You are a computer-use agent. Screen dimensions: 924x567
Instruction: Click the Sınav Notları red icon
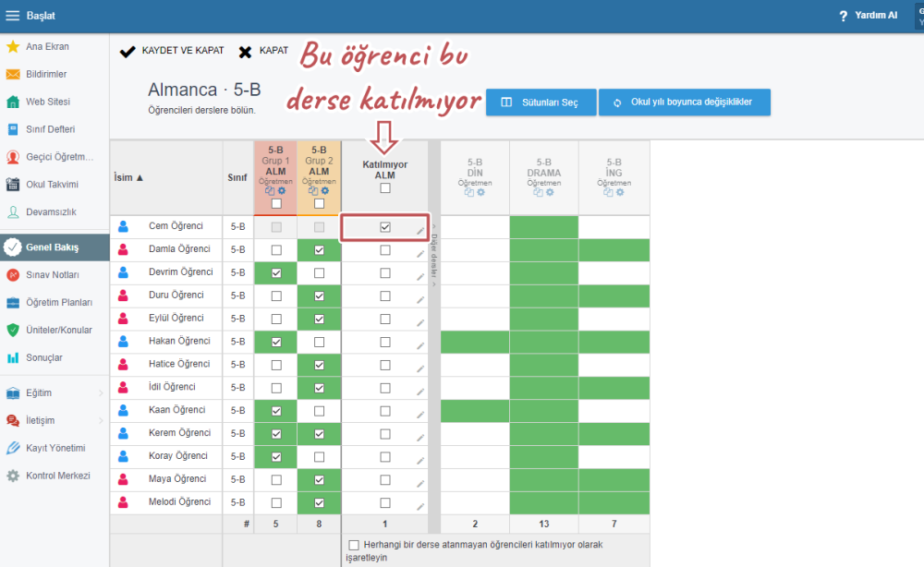[x=13, y=275]
